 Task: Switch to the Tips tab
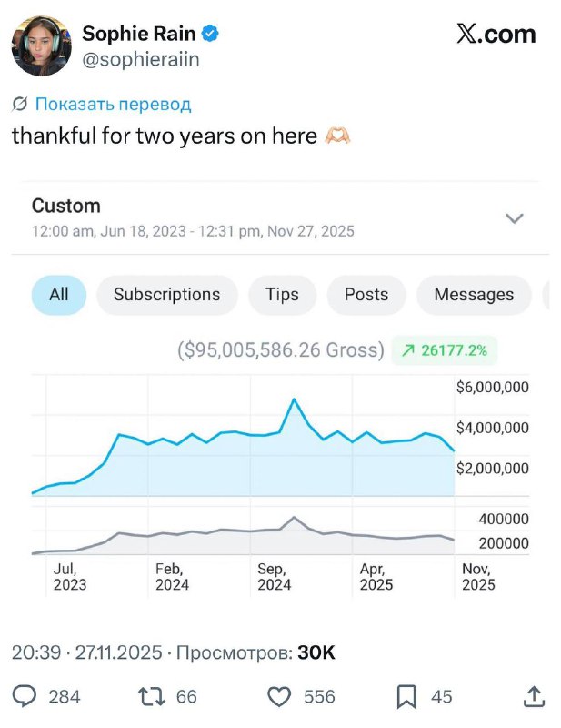pos(282,294)
